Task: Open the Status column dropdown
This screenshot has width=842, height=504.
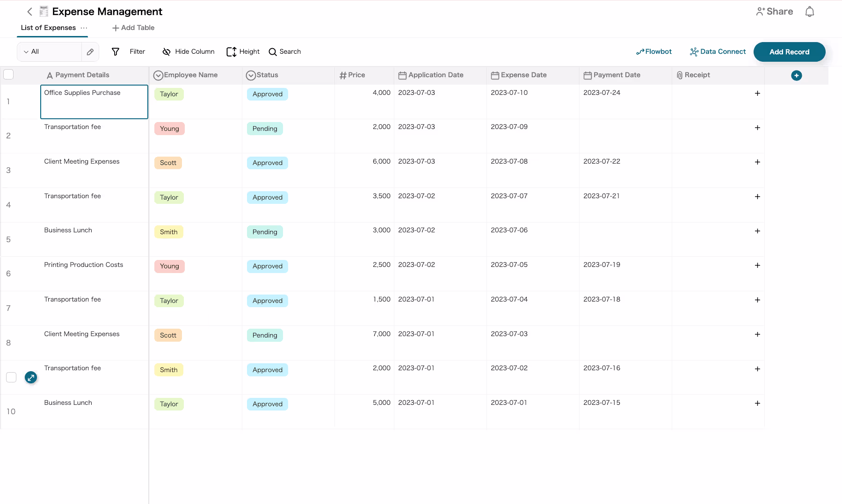Action: click(x=251, y=75)
